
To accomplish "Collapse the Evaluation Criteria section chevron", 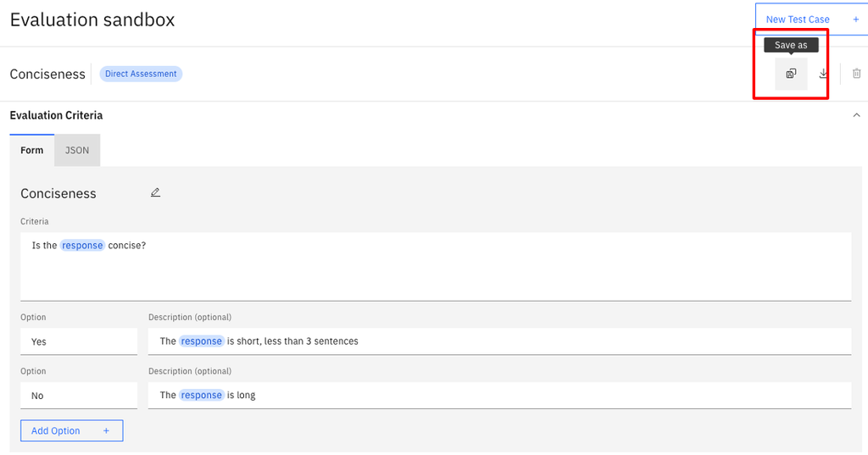I will [856, 115].
